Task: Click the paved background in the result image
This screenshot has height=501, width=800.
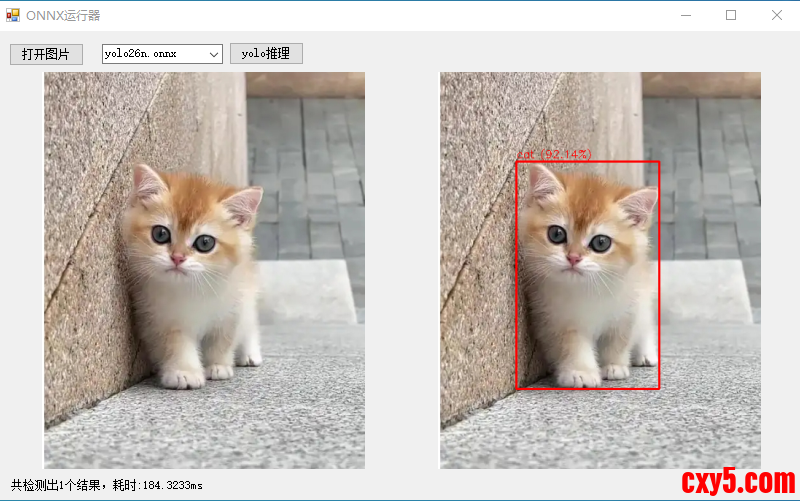Action: coord(700,180)
